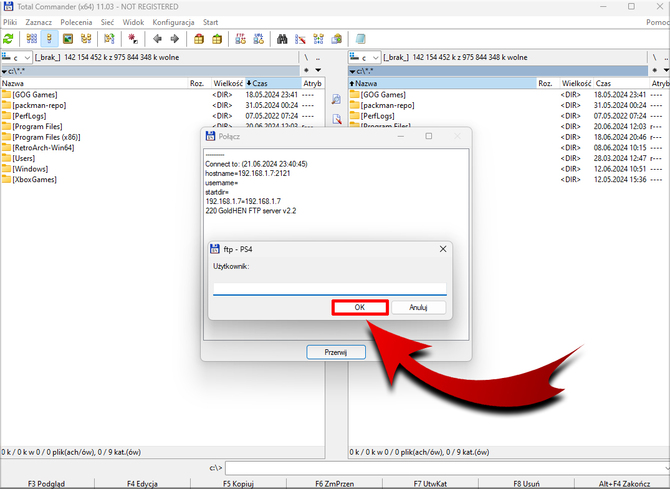Switch to brief file view icon
This screenshot has height=489, width=670.
[x=32, y=39]
